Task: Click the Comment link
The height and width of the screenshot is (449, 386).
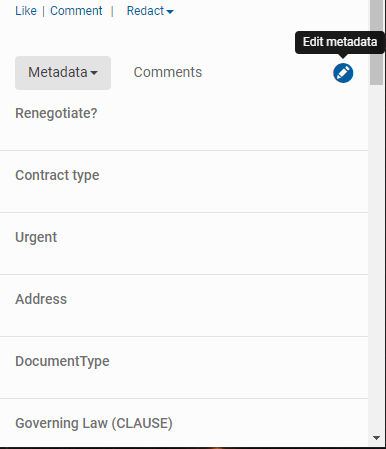Action: pyautogui.click(x=76, y=11)
